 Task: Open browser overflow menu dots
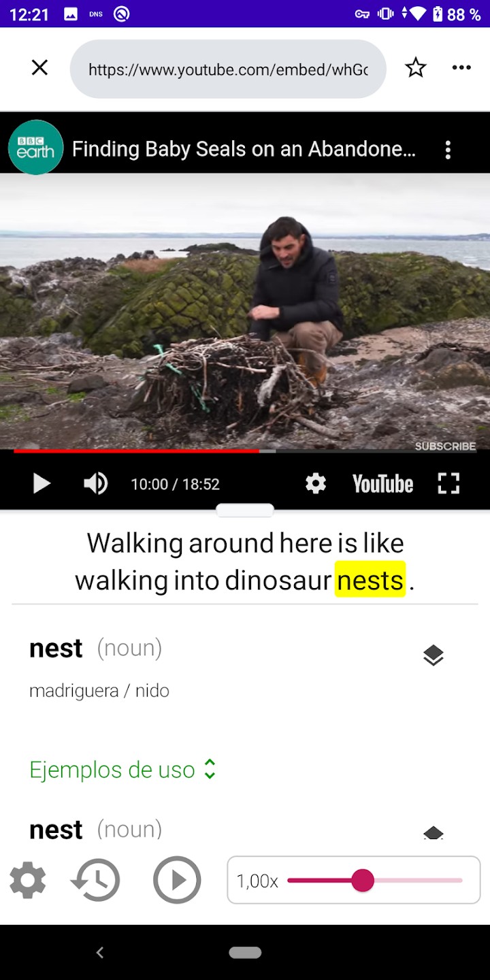pyautogui.click(x=461, y=67)
